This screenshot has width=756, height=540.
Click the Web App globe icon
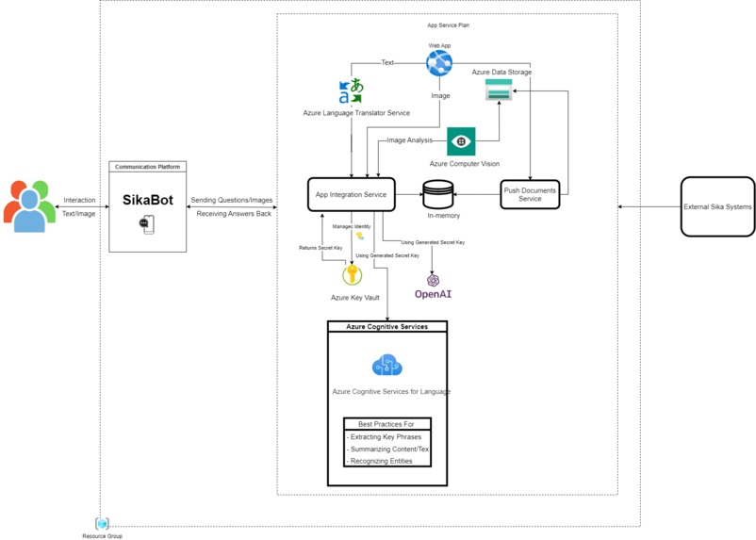(x=439, y=63)
